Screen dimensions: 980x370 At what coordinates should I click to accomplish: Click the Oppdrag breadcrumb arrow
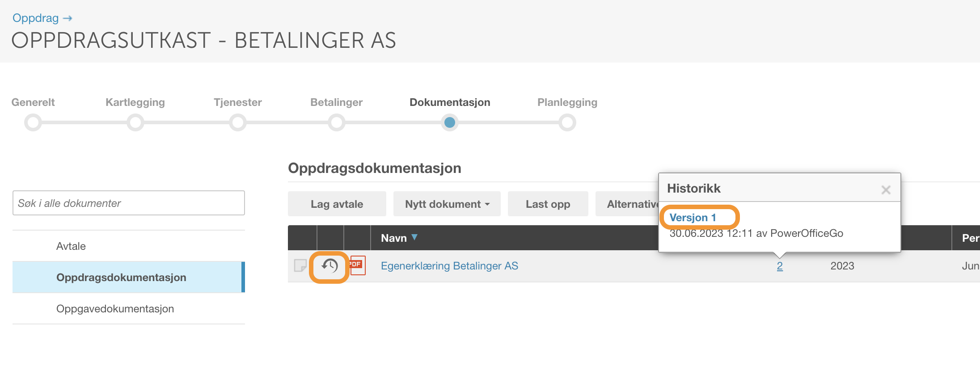[68, 18]
